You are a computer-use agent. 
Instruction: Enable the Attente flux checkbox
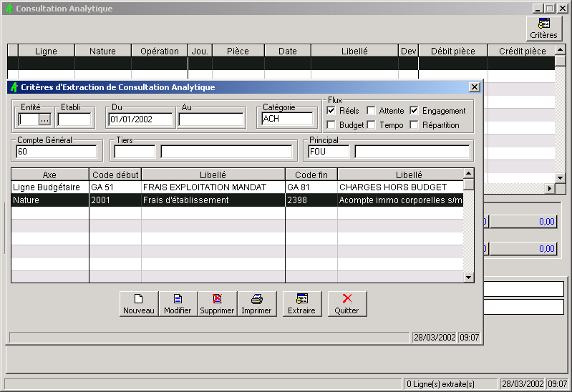(x=371, y=110)
